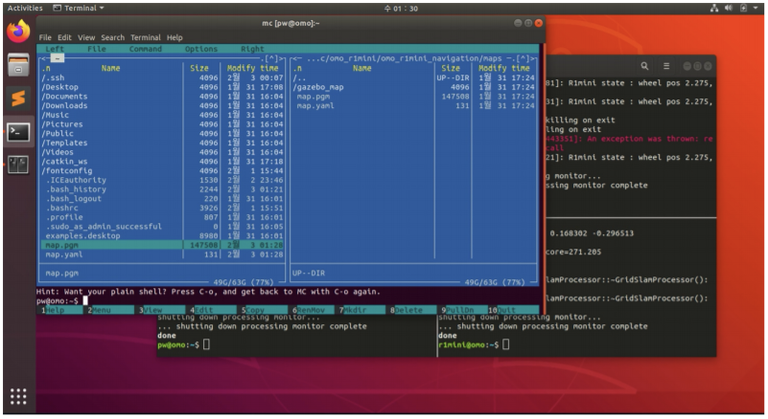Select .bashrc in the left panel
Screen dimensions: 768x419
[x=62, y=208]
